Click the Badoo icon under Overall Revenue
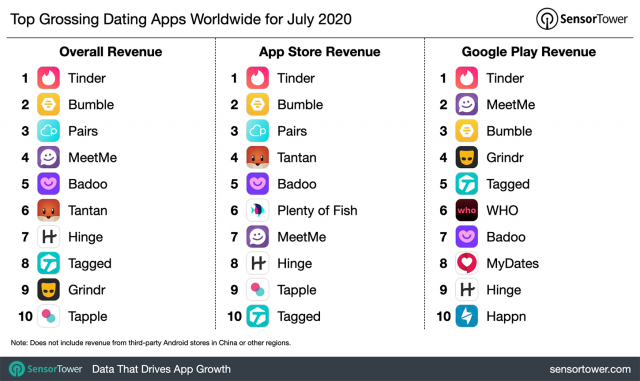This screenshot has width=640, height=381. pos(49,184)
